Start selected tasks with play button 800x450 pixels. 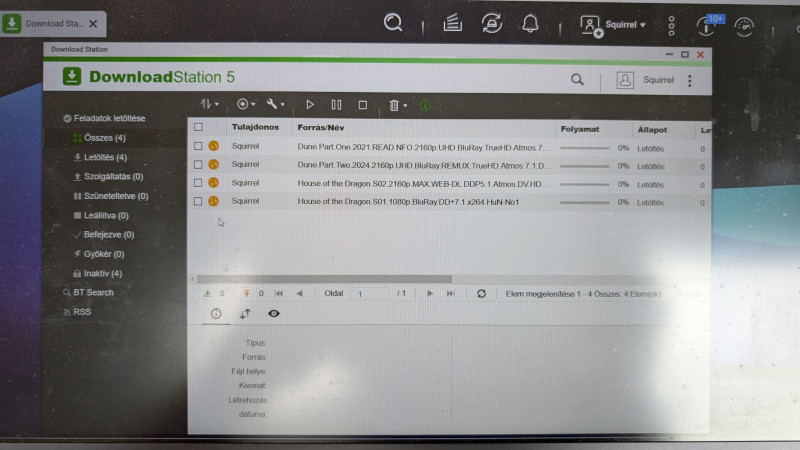310,105
